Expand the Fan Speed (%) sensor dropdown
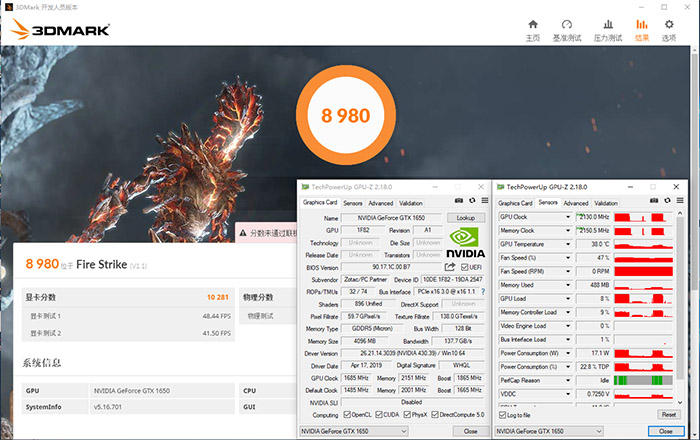 click(x=568, y=258)
